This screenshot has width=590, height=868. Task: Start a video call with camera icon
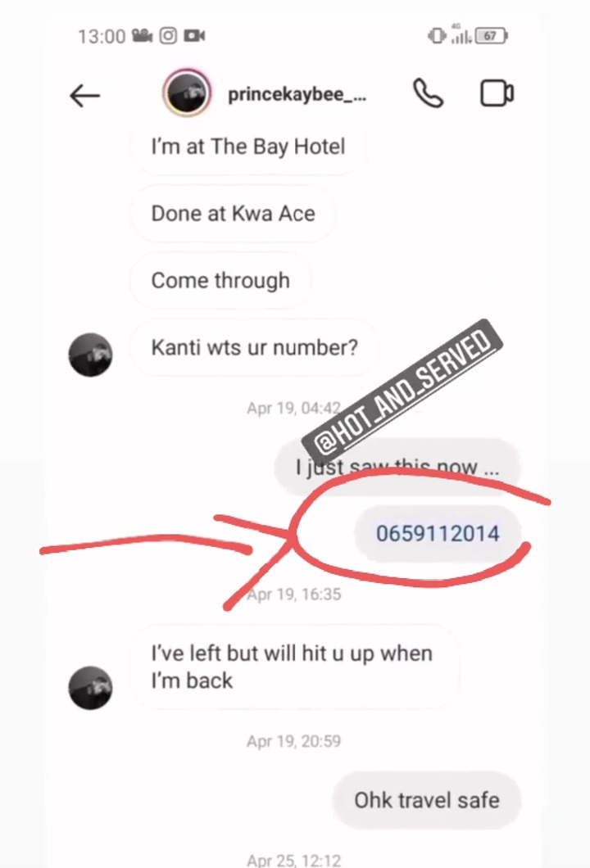(x=497, y=93)
